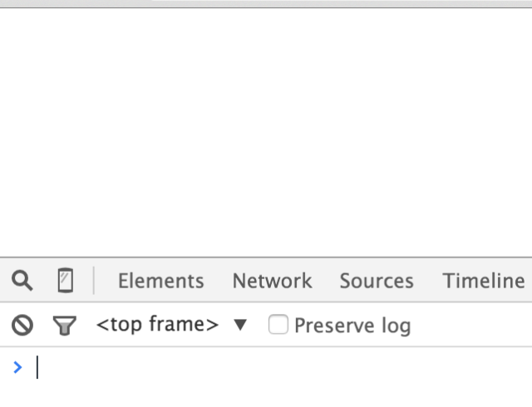Click the magnifier inspect element icon

[22, 281]
